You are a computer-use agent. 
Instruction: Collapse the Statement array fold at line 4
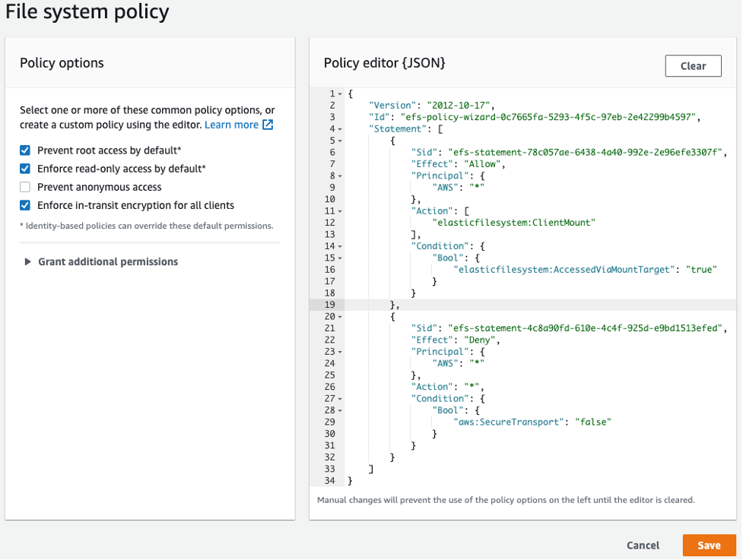coord(340,129)
